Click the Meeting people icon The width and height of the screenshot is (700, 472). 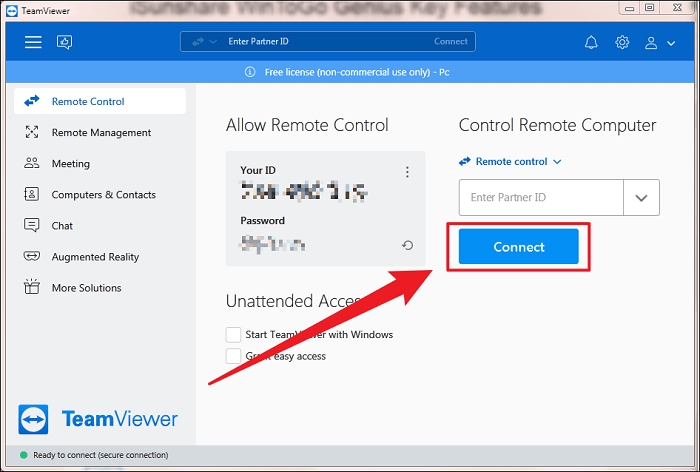pos(32,163)
